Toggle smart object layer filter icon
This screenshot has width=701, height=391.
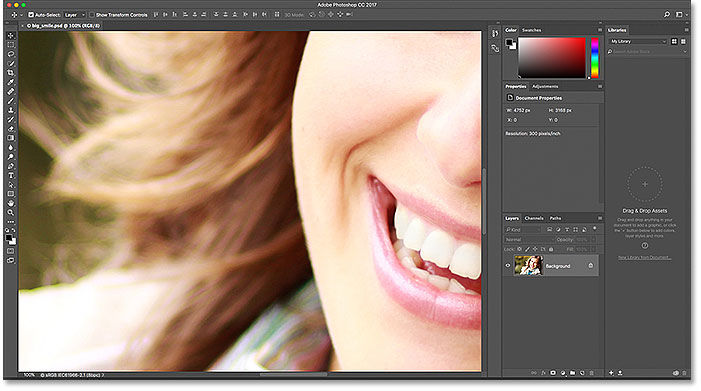coord(584,229)
